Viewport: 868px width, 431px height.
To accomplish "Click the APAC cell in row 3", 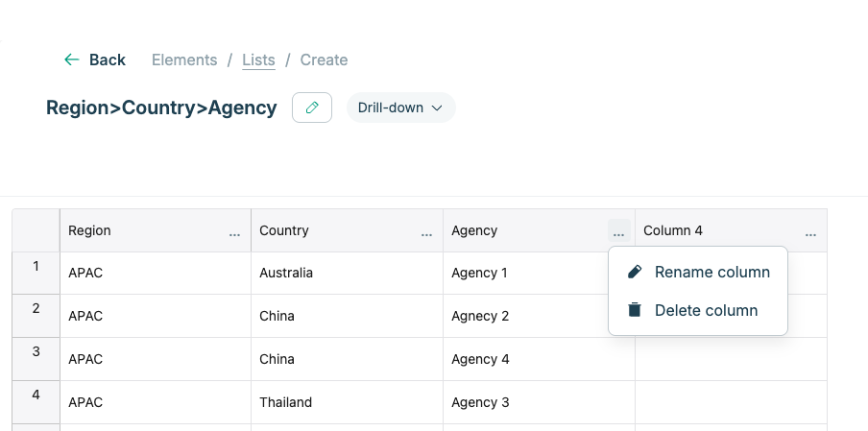I will pos(156,359).
